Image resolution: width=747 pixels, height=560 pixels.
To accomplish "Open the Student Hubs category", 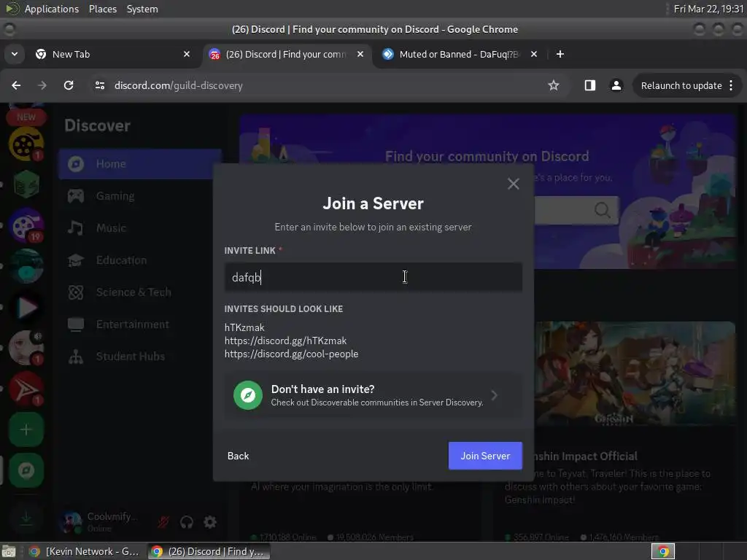I will 140,356.
